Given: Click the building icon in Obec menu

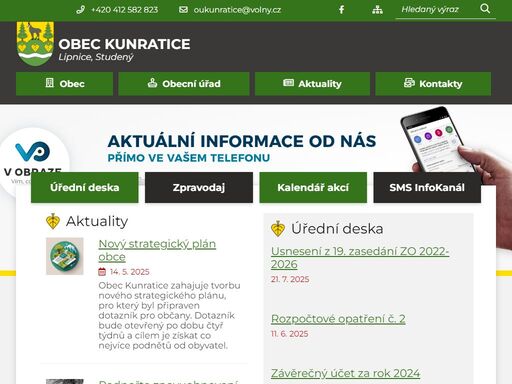Looking at the screenshot, I should click(x=49, y=83).
